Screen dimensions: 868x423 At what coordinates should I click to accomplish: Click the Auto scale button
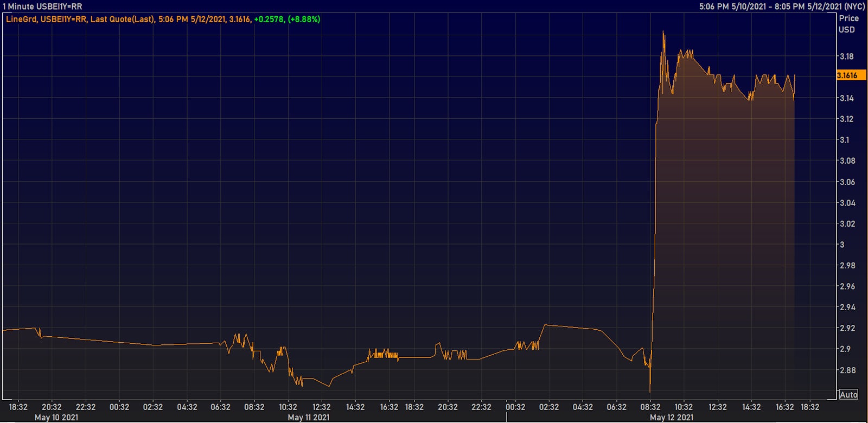pos(848,395)
